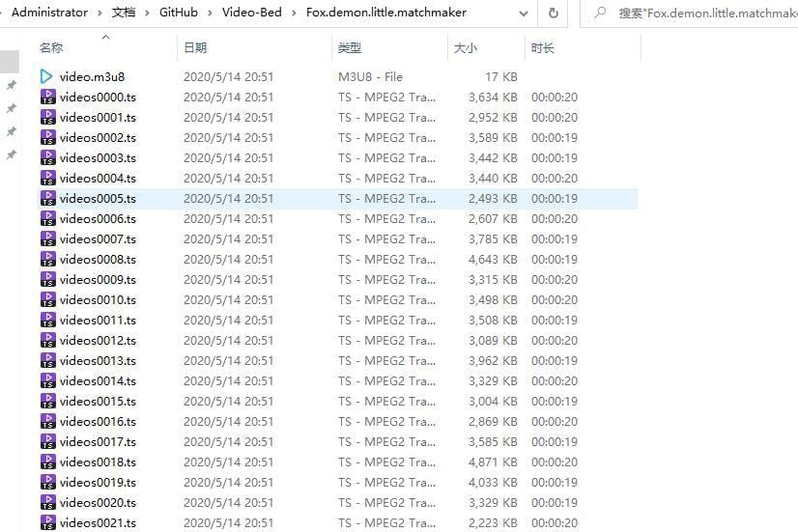Screen dimensions: 798x532
Task: Click the 4,871 KB size cell
Action: tap(493, 462)
